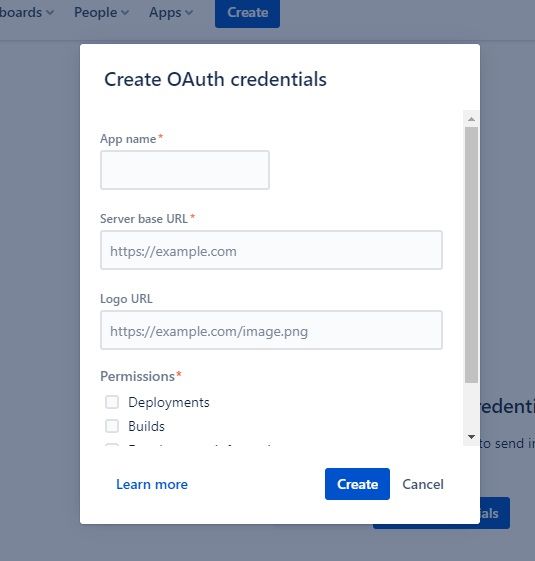535x561 pixels.
Task: Click the blue Create button in dialog footer
Action: pyautogui.click(x=357, y=484)
